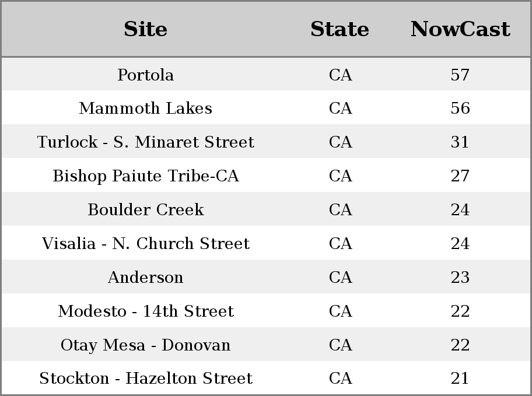Image resolution: width=532 pixels, height=396 pixels.
Task: Click the Anderson site name
Action: coord(146,277)
